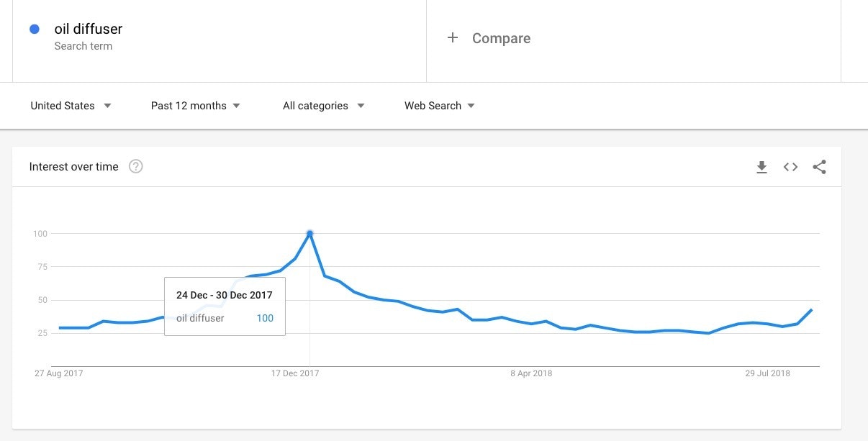Click the 29 Jul 2018 axis label
The height and width of the screenshot is (441, 868).
pos(767,373)
